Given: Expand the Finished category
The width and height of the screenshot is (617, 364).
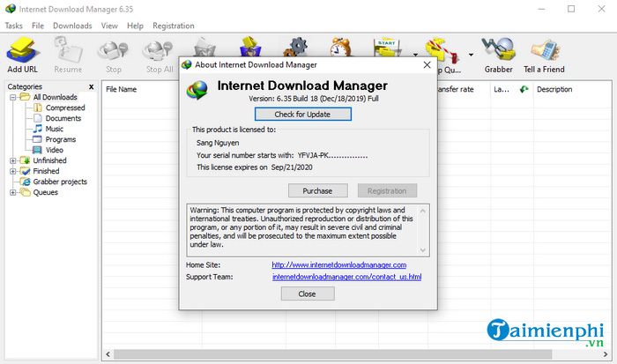Looking at the screenshot, I should point(12,171).
